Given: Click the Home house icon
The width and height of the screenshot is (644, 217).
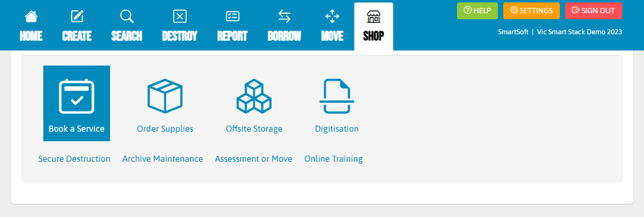Looking at the screenshot, I should click(x=31, y=16).
